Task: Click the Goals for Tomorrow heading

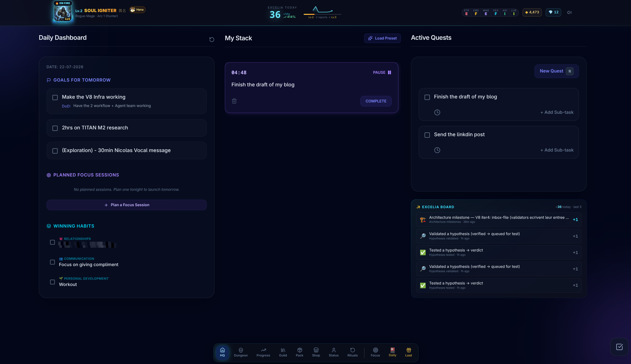Action: click(82, 80)
